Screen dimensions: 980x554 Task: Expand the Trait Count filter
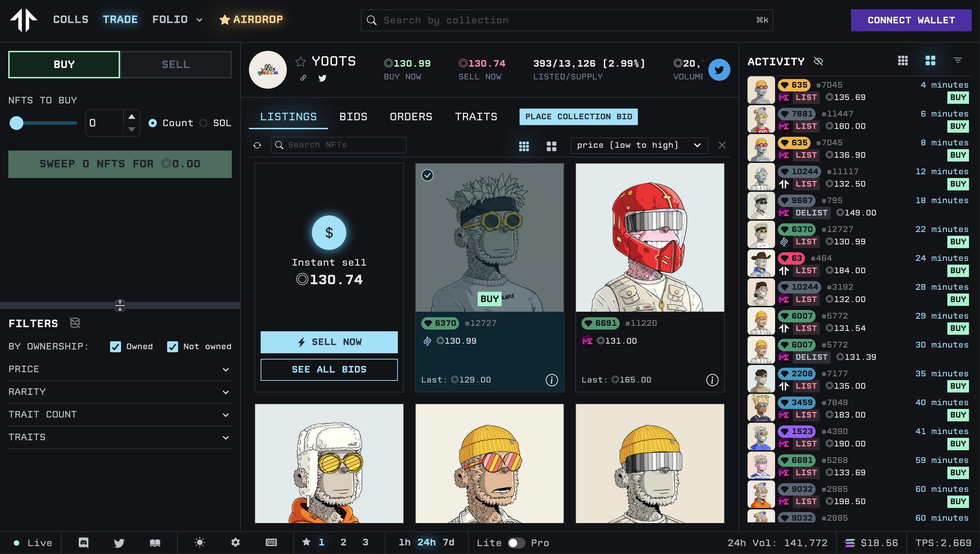point(120,414)
